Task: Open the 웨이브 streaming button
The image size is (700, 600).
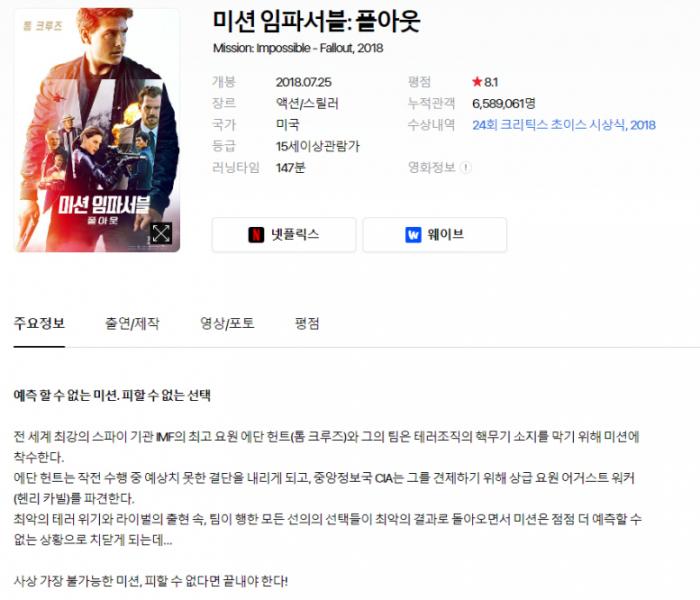Action: (x=435, y=235)
